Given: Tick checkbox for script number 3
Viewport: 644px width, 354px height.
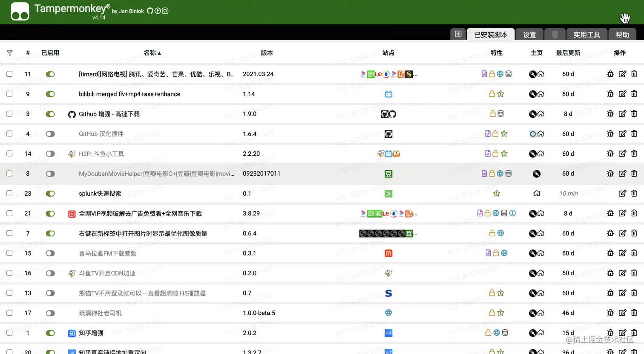Looking at the screenshot, I should point(9,113).
